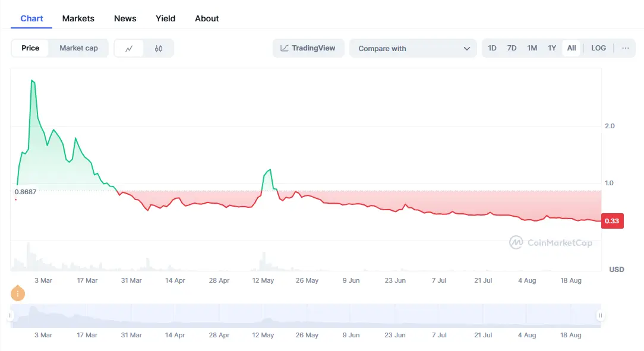Select the 7D time range
644x351 pixels.
click(x=512, y=48)
